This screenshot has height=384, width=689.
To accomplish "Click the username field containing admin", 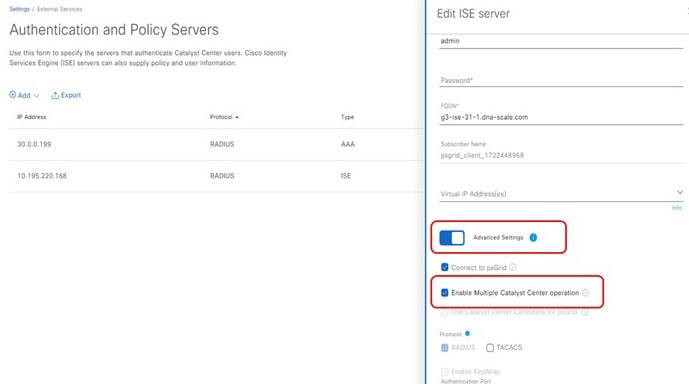I will pyautogui.click(x=561, y=41).
